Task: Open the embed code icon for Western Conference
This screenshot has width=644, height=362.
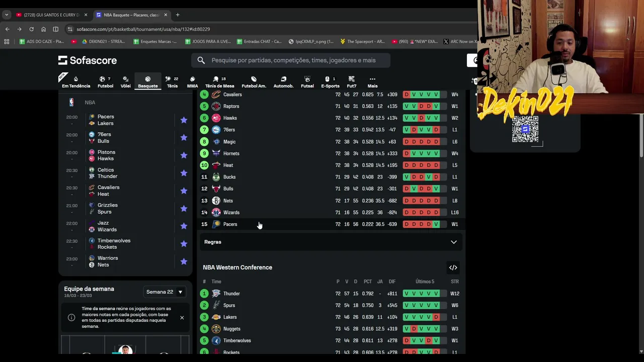Action: (x=453, y=267)
